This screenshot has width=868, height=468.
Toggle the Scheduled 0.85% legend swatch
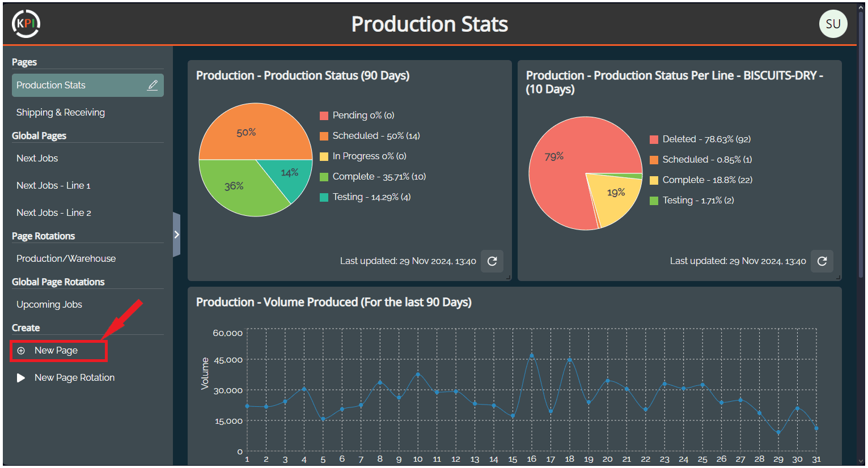654,160
